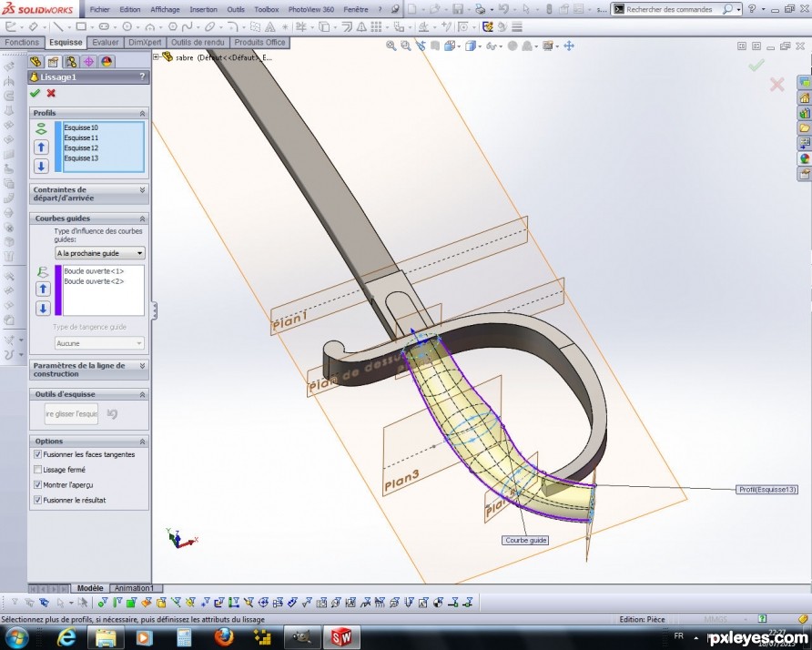Expand Contraintes de départ/d'arrivée section
This screenshot has width=812, height=650.
(142, 190)
